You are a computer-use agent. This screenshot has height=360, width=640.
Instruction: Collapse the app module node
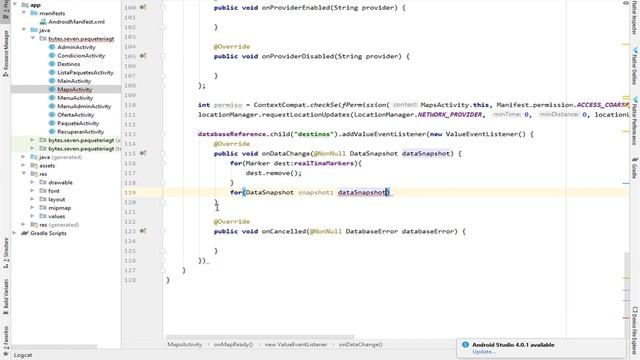coord(15,4)
